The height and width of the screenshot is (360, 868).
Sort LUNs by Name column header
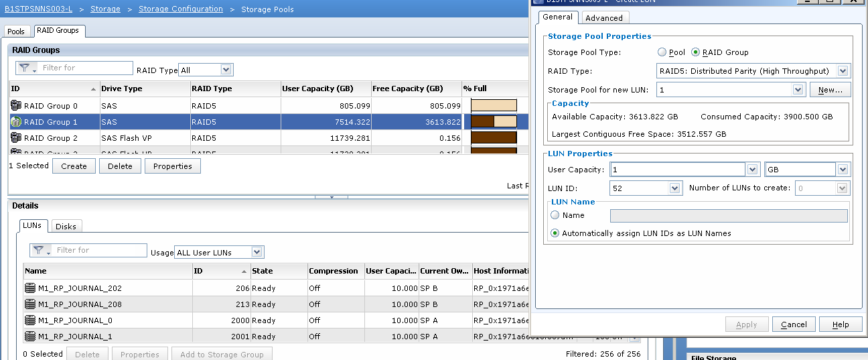click(x=108, y=272)
